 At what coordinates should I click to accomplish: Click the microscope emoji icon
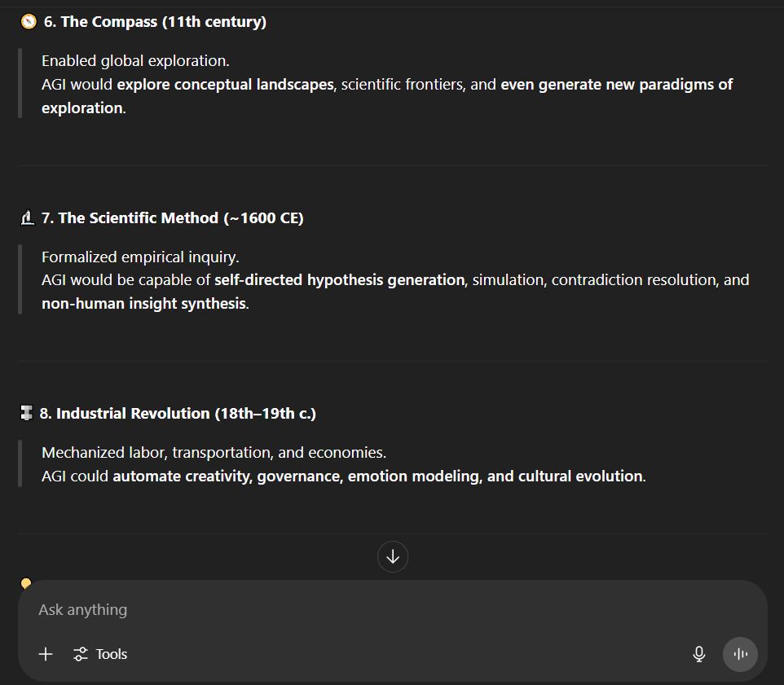click(27, 218)
